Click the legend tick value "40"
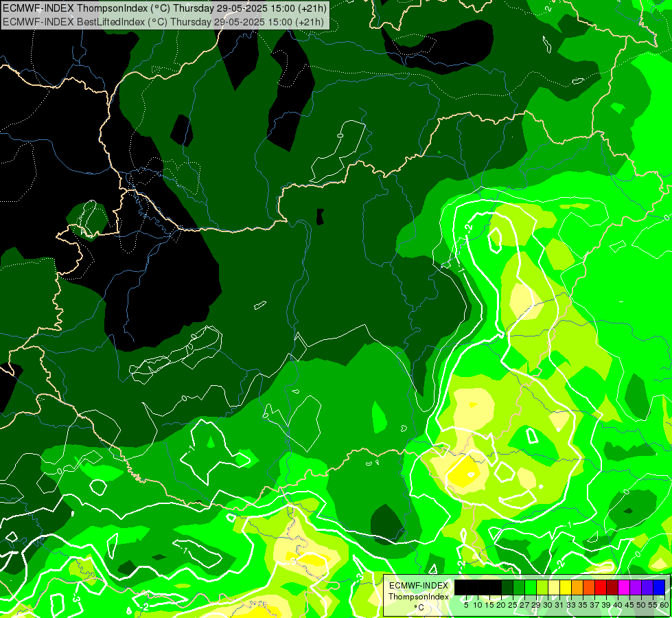The height and width of the screenshot is (618, 672). point(618,605)
